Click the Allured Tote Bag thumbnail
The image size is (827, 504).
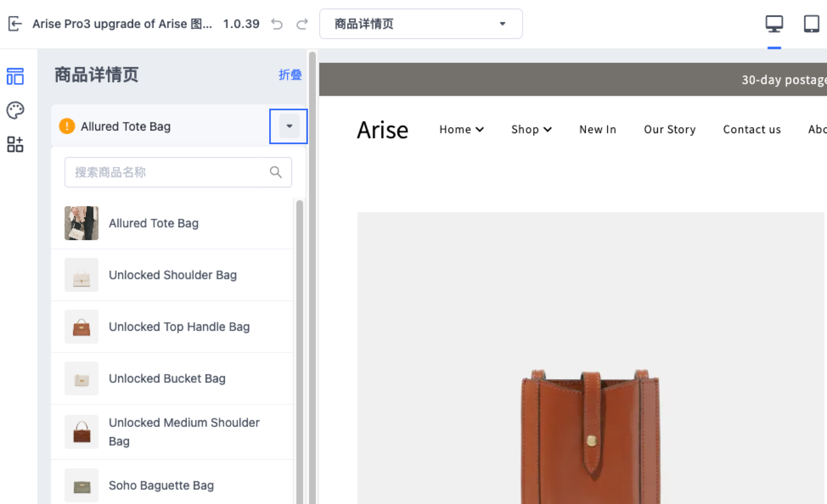[81, 223]
